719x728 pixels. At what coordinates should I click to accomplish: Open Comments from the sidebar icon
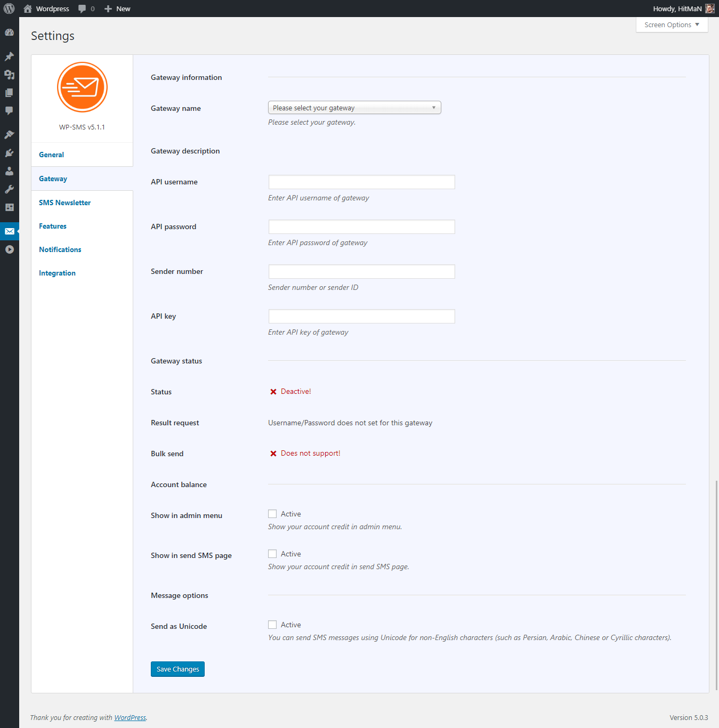click(9, 111)
